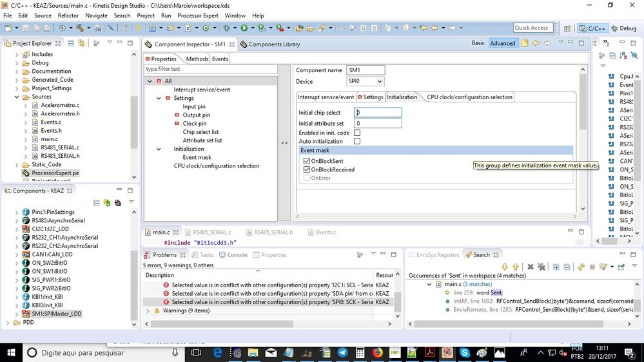Click the New project toolbar icon
The height and width of the screenshot is (362, 644).
click(x=8, y=28)
